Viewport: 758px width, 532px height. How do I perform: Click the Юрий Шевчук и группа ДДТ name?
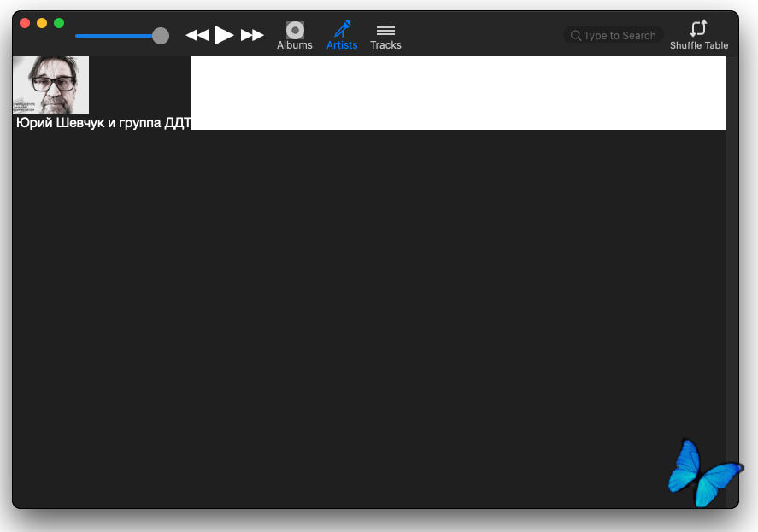click(103, 123)
